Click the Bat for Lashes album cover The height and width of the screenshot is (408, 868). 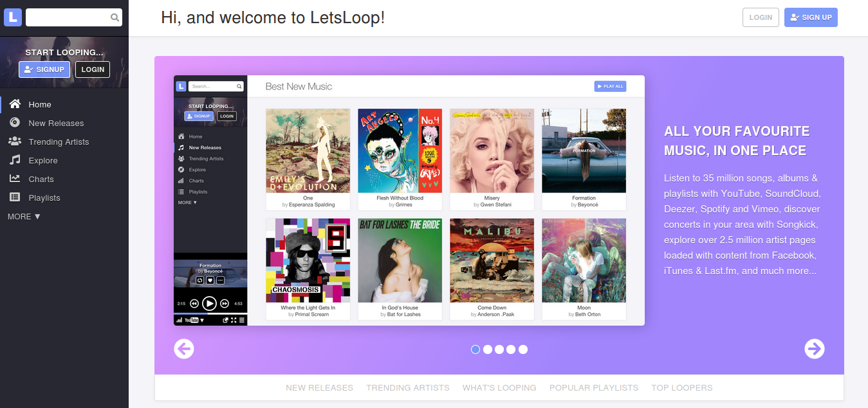click(x=400, y=261)
